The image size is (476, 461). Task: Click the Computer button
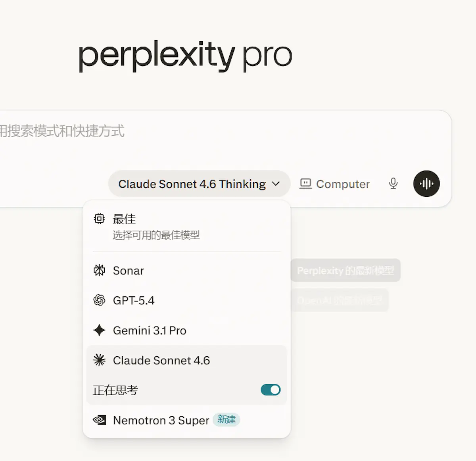(x=334, y=184)
